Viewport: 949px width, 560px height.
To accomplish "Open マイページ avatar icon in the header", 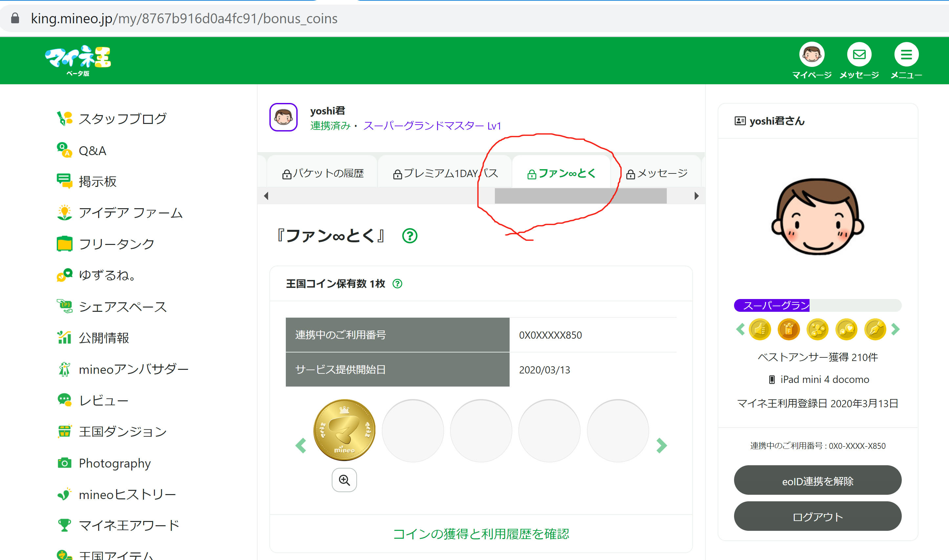I will tap(812, 55).
